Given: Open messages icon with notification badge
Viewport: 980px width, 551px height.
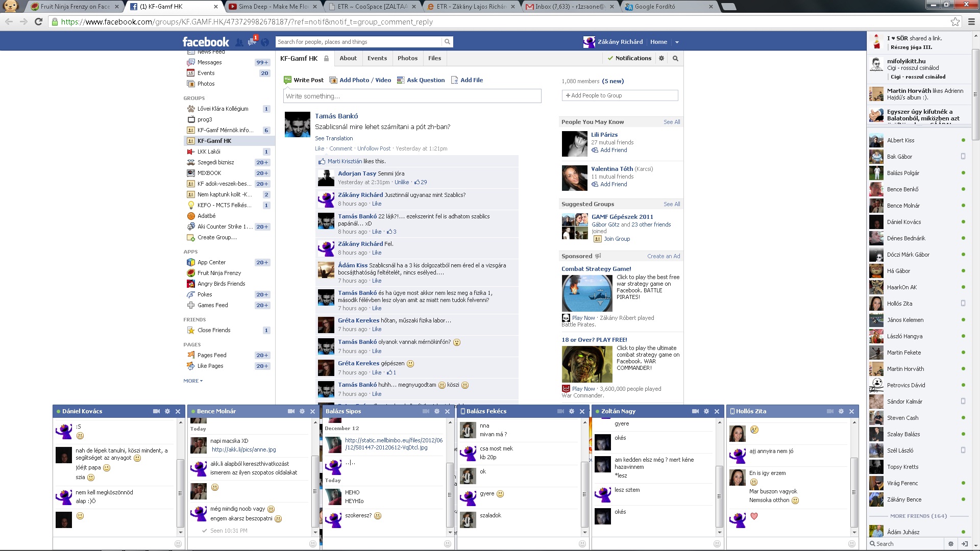Looking at the screenshot, I should pyautogui.click(x=252, y=42).
